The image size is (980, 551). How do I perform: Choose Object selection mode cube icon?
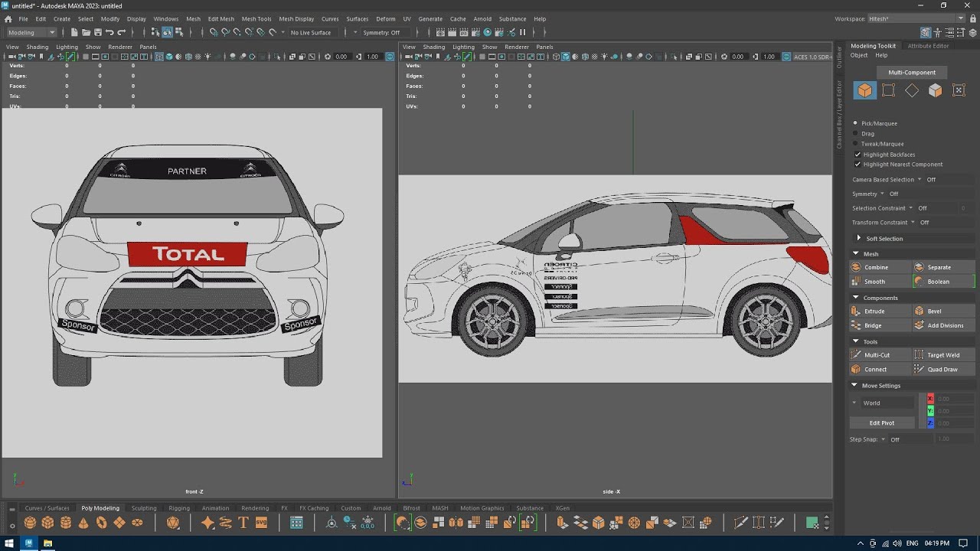click(864, 90)
